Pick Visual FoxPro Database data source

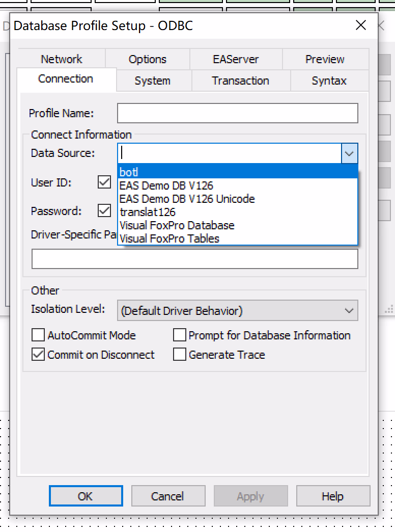[177, 225]
